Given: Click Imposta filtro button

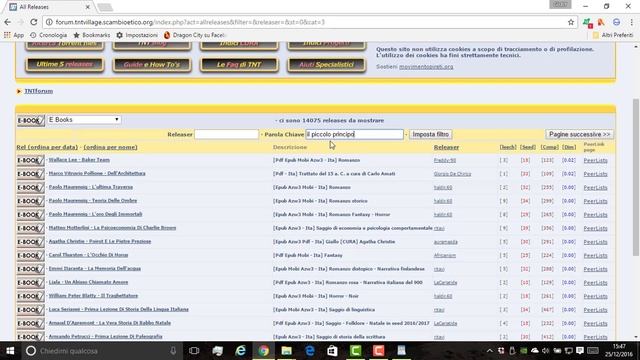Looking at the screenshot, I should 431,134.
